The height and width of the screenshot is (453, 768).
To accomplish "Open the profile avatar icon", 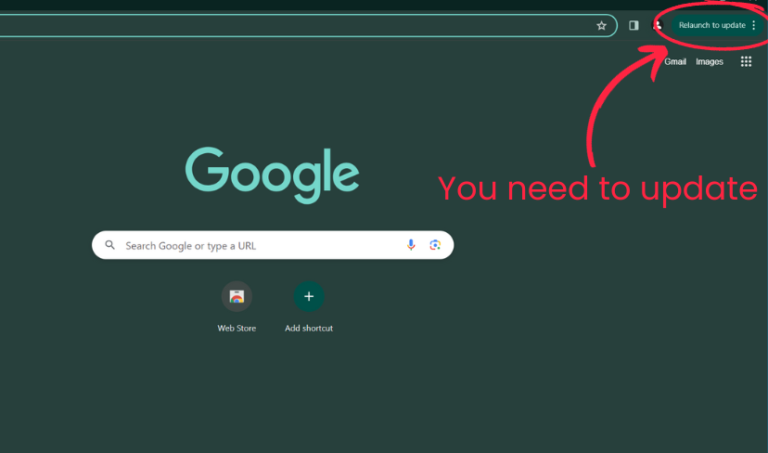I will tap(657, 25).
